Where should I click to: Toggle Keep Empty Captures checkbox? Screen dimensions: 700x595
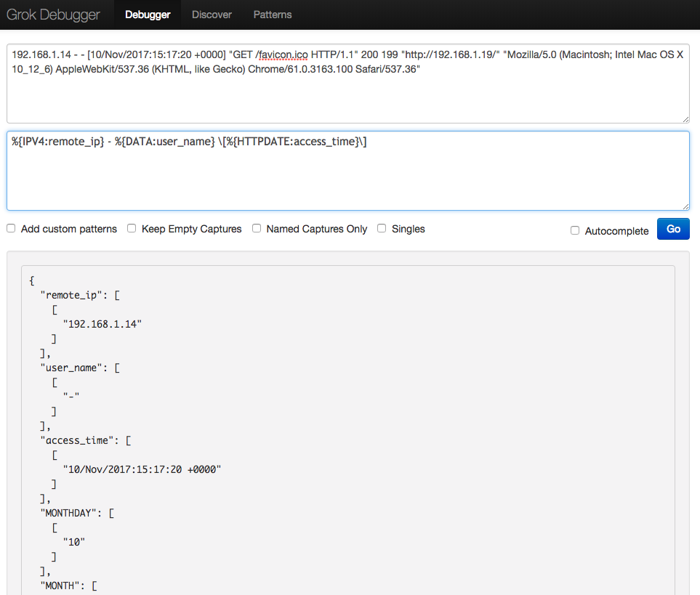click(132, 228)
